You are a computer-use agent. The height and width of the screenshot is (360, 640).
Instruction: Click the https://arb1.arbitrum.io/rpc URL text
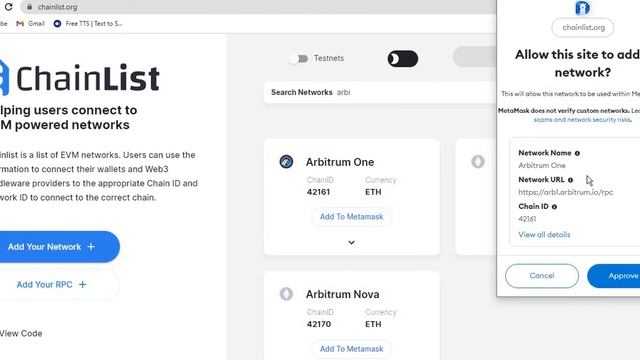coord(566,192)
